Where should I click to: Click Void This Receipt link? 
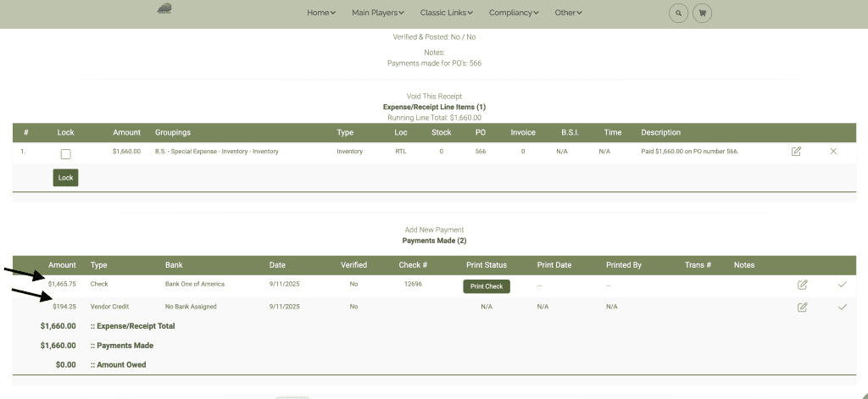(434, 97)
